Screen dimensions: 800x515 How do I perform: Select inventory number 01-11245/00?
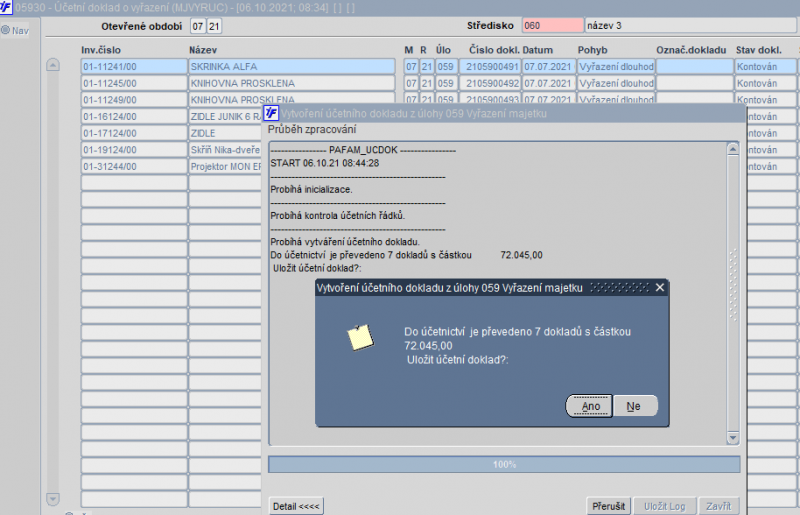[134, 83]
